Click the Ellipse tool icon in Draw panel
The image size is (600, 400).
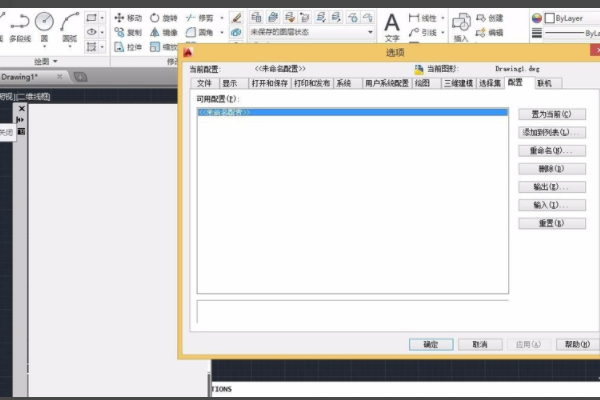[91, 32]
